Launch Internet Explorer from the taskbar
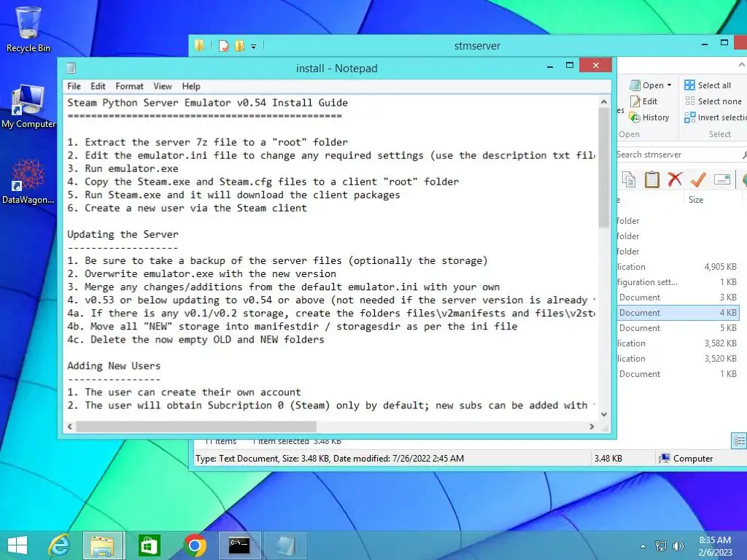Screen dimensions: 747x560 (x=60, y=545)
